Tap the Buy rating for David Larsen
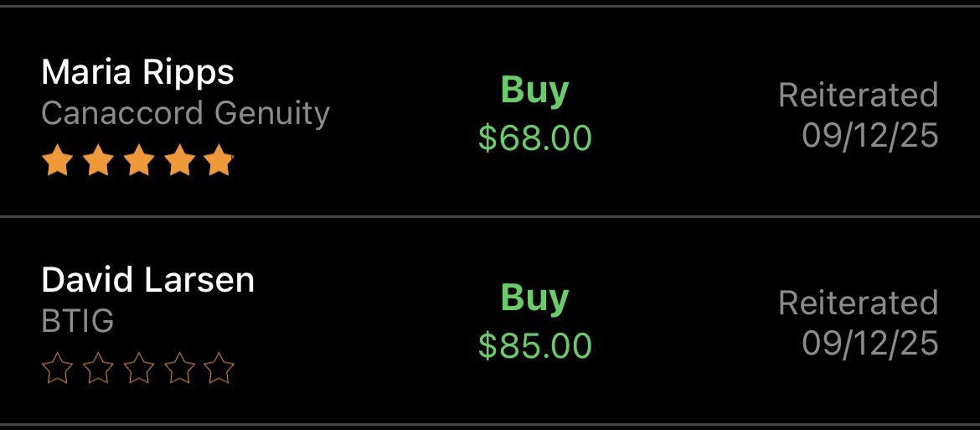The image size is (980, 430). coord(535,298)
